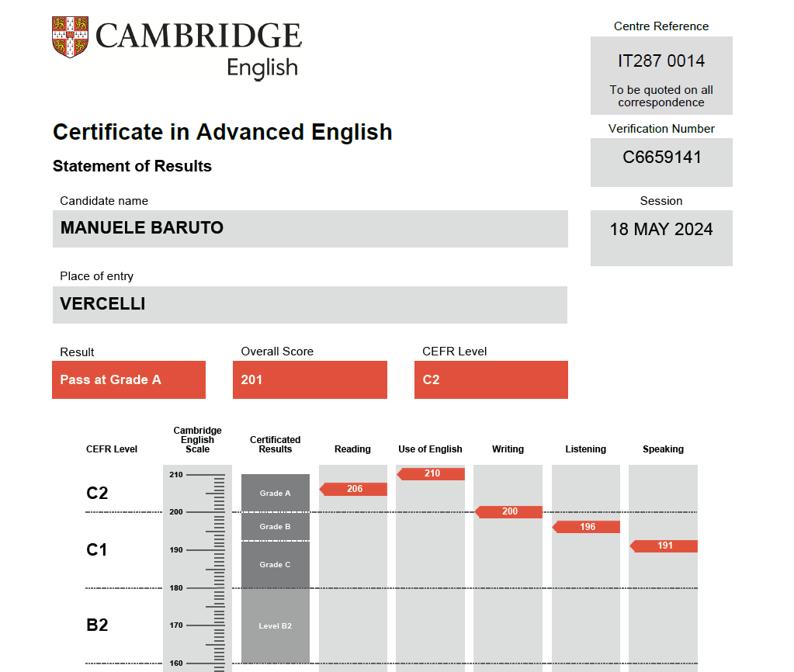
Task: Click the C1 label on the CEFR scale
Action: (97, 549)
